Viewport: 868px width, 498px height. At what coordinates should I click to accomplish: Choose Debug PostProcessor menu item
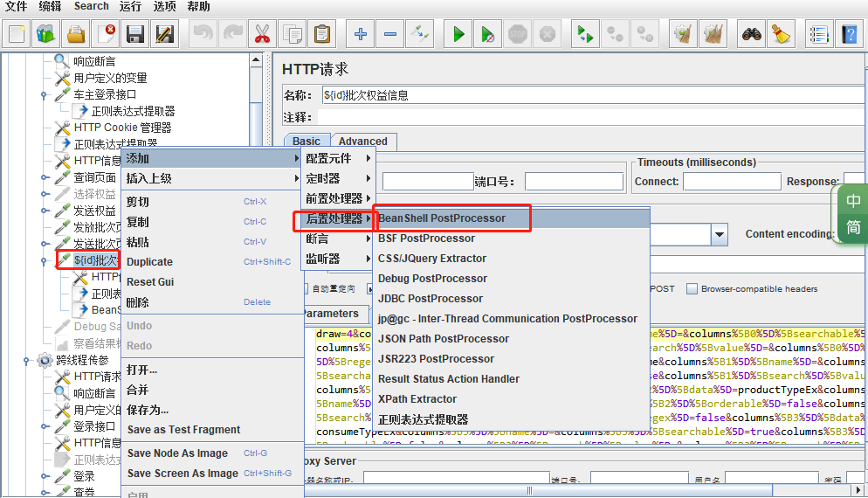point(513,279)
